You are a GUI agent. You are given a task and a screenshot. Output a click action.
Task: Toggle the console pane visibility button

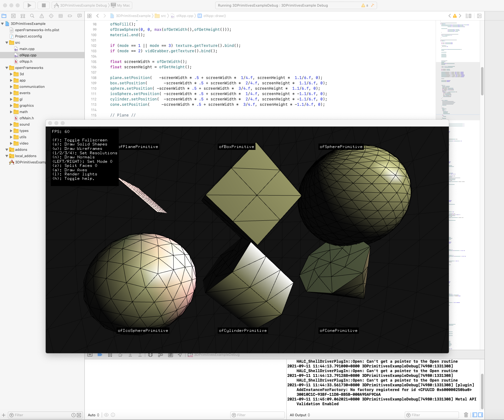(480, 415)
